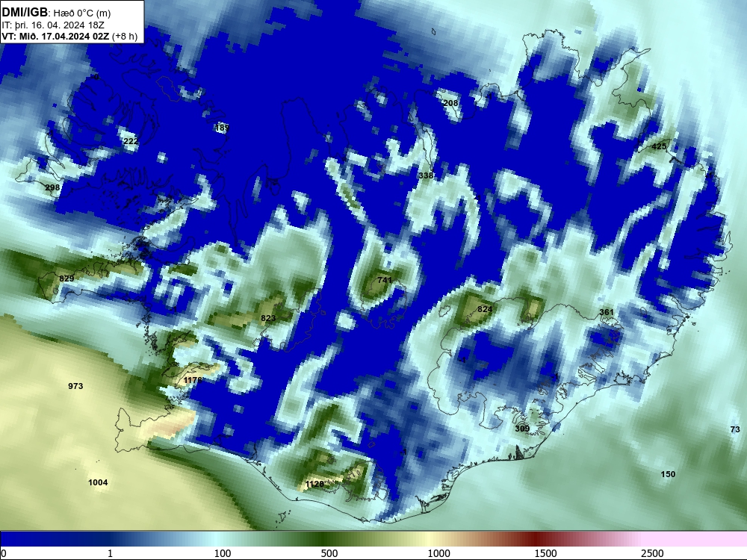Click the map value 425
Image resolution: width=747 pixels, height=560 pixels.
point(659,146)
